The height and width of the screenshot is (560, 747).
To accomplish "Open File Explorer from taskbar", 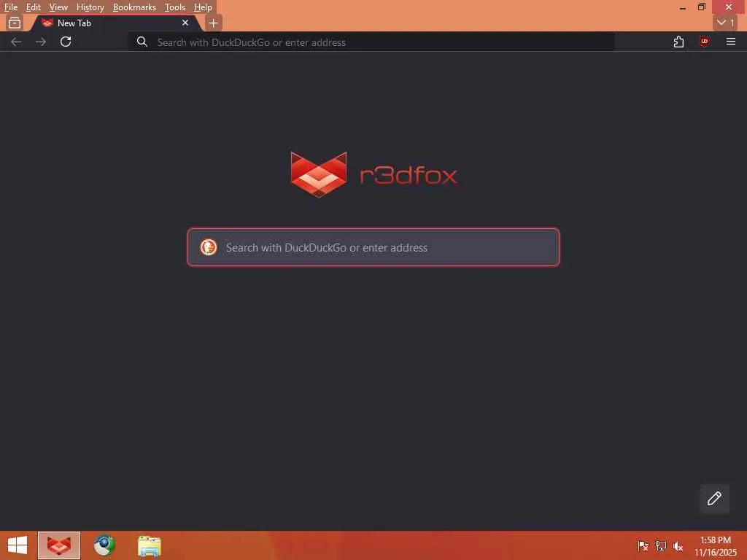I will click(149, 545).
